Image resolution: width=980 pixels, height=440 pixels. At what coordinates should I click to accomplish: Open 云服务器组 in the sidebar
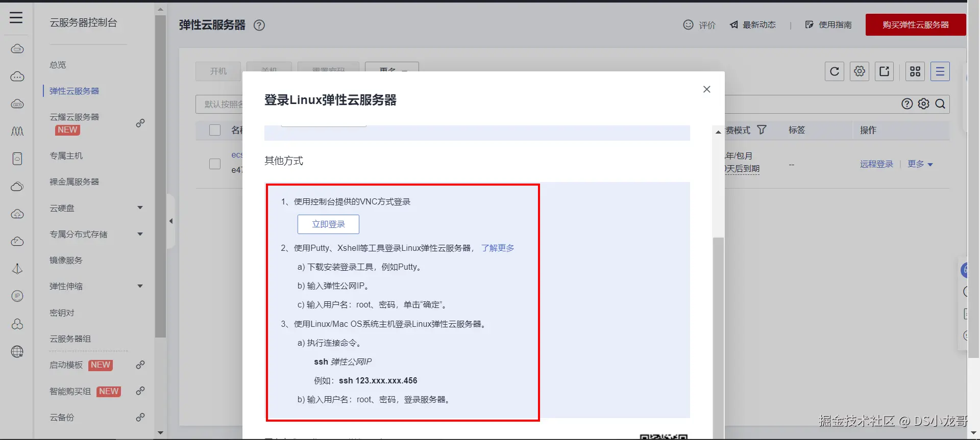click(70, 339)
